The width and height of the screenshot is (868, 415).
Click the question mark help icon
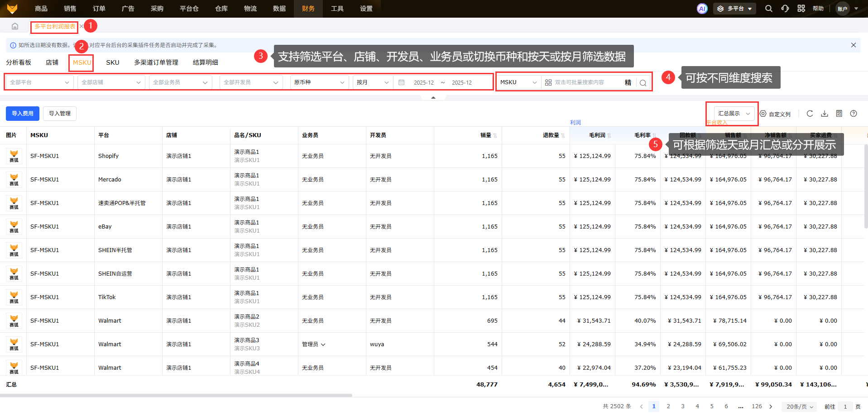click(854, 114)
